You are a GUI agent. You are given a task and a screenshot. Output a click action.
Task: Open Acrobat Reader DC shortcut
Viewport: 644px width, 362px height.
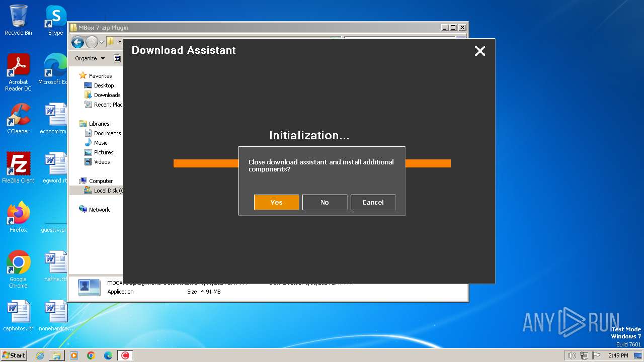[18, 72]
